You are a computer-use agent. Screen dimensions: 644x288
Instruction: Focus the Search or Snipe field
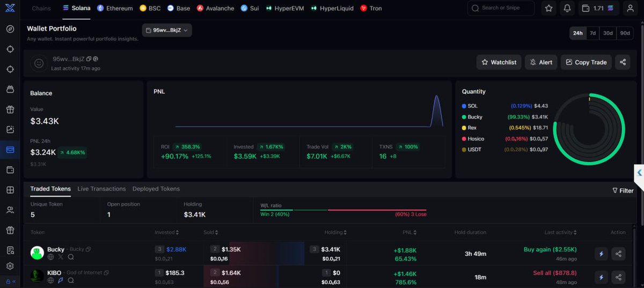coord(501,8)
